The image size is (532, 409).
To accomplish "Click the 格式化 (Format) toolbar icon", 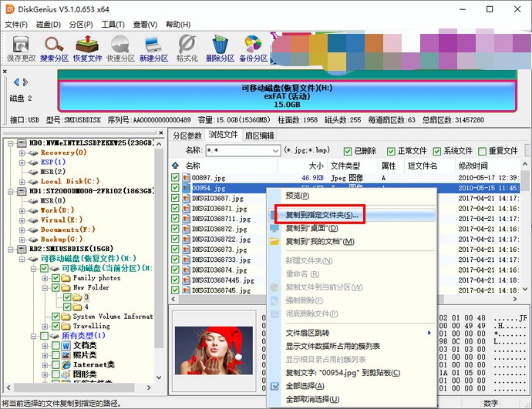I will tap(187, 49).
